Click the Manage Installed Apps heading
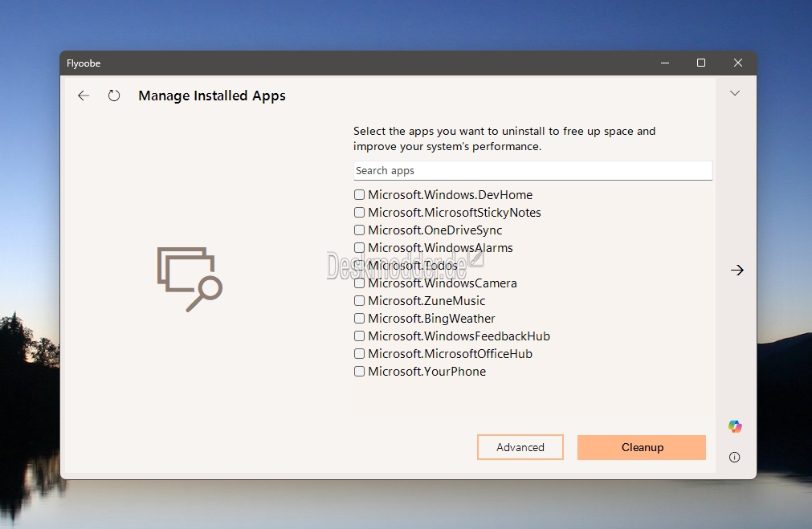 [212, 96]
